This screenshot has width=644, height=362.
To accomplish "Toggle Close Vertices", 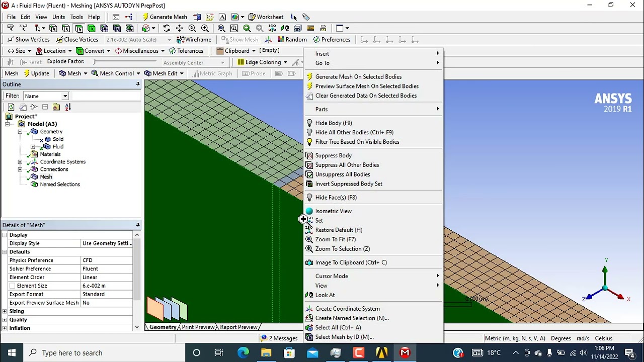I will coord(77,39).
